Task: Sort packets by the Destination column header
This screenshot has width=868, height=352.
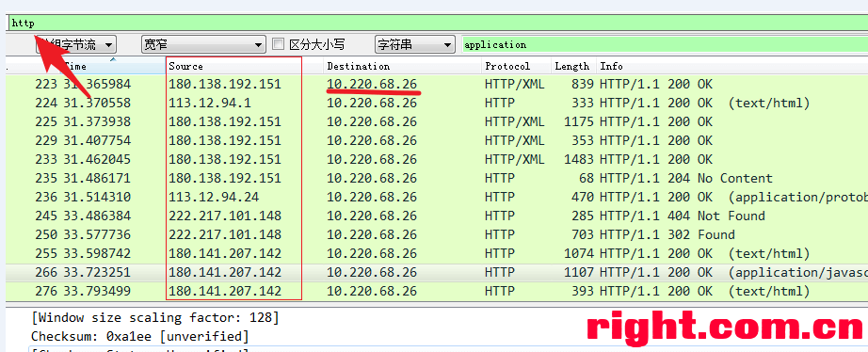Action: point(358,67)
